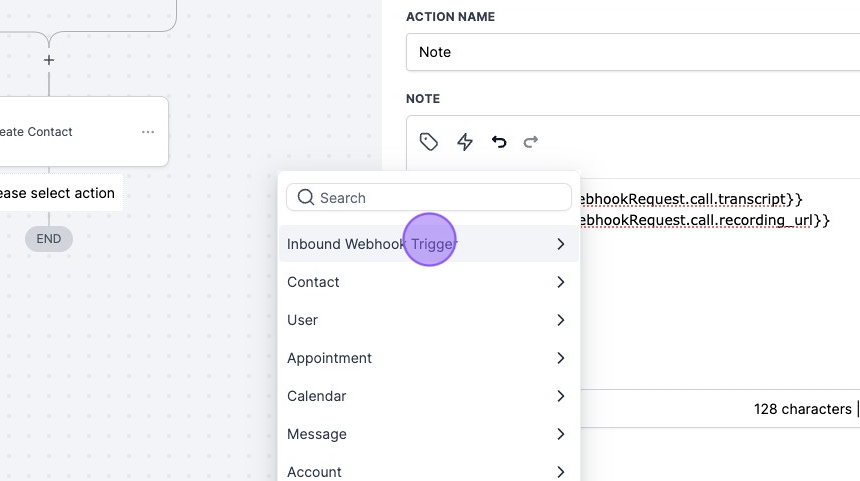Click the Create Contact workflow node
This screenshot has height=481, width=860.
[60, 132]
